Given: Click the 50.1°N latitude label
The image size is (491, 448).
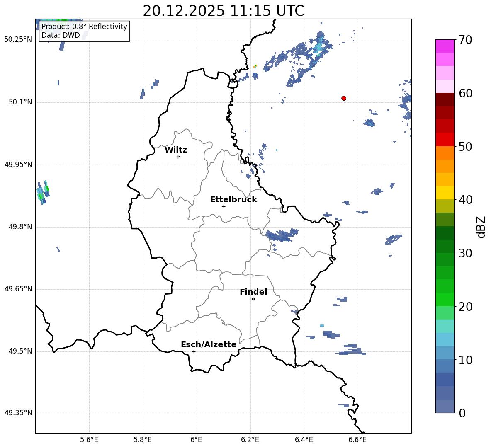Looking at the screenshot, I should (x=20, y=102).
